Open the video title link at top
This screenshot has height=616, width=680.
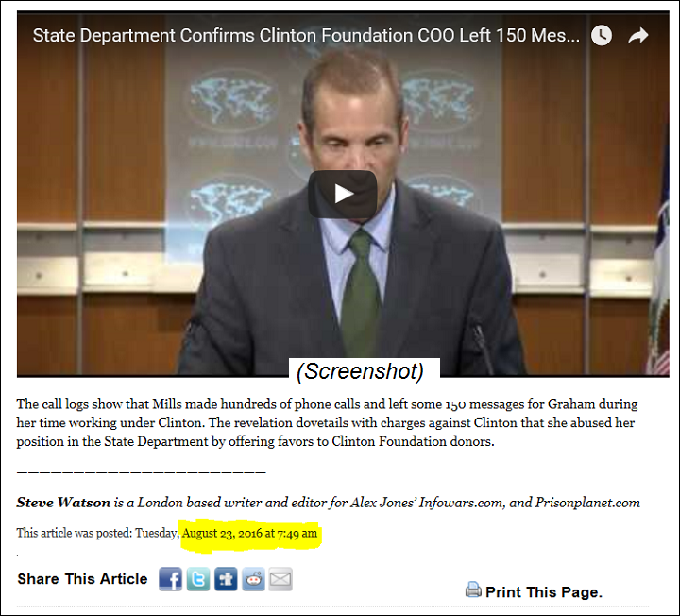pos(306,36)
